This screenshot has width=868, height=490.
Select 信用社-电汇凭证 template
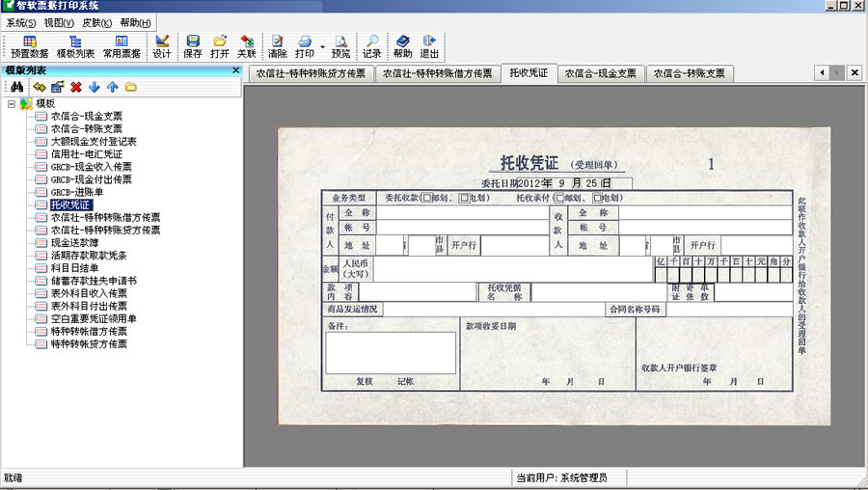coord(87,154)
